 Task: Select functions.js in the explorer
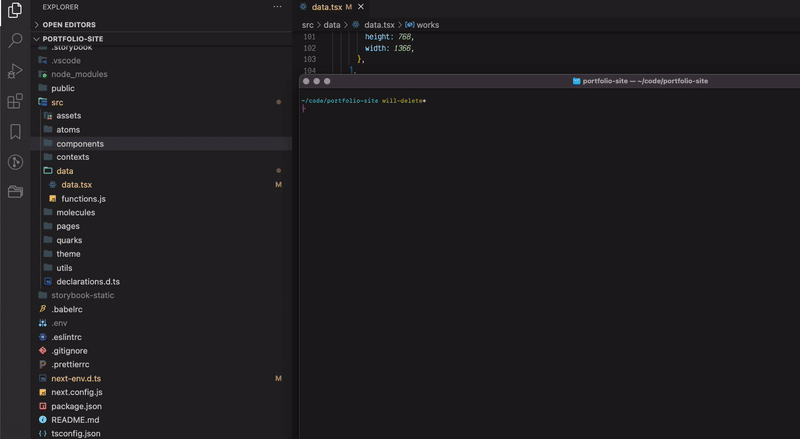(x=83, y=199)
